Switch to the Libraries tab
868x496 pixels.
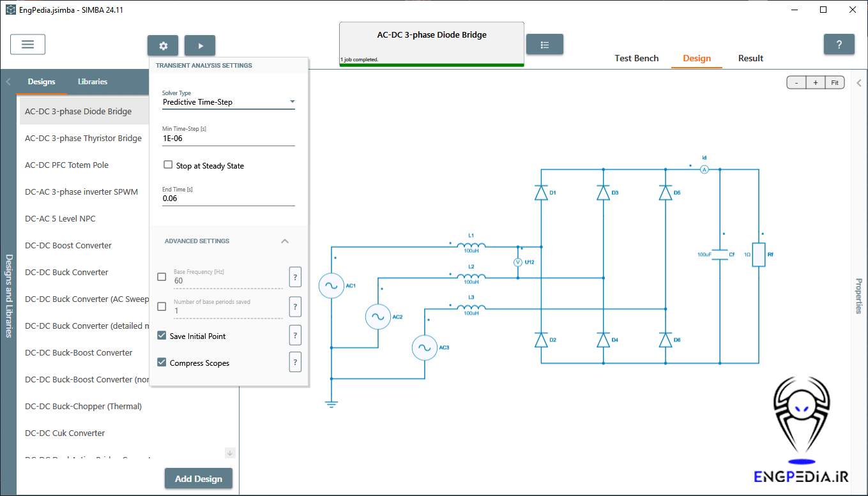[93, 82]
